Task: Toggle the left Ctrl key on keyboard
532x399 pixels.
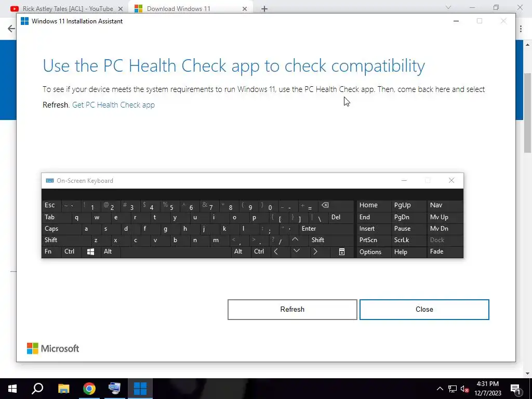Action: 72,252
